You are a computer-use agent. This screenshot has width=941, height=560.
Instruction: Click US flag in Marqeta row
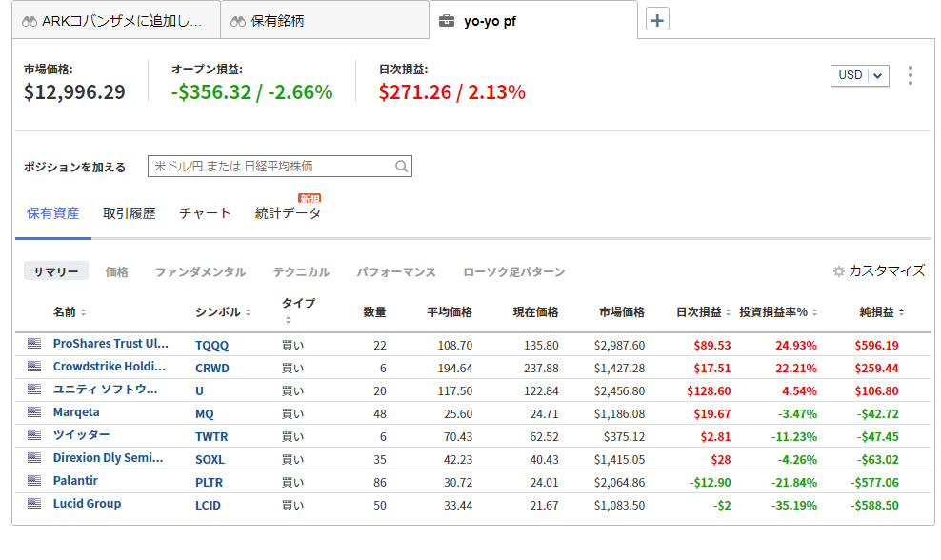(34, 411)
